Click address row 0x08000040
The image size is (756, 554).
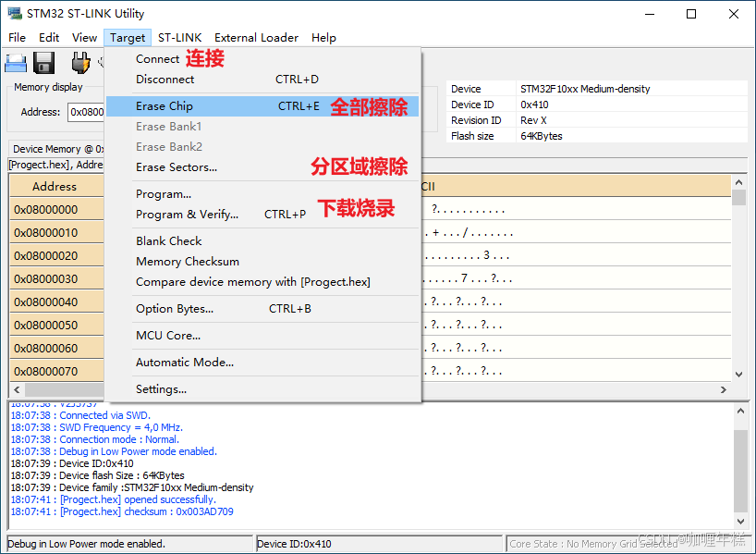pos(56,302)
